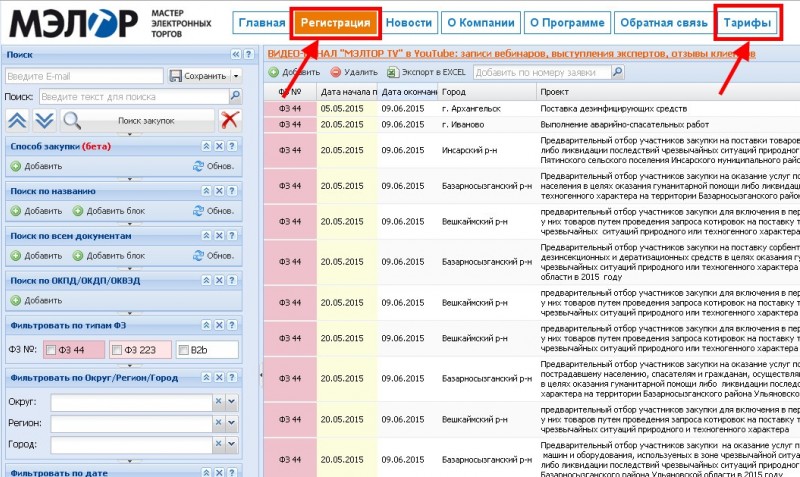Open the Сохранить dropdown arrow

(236, 76)
